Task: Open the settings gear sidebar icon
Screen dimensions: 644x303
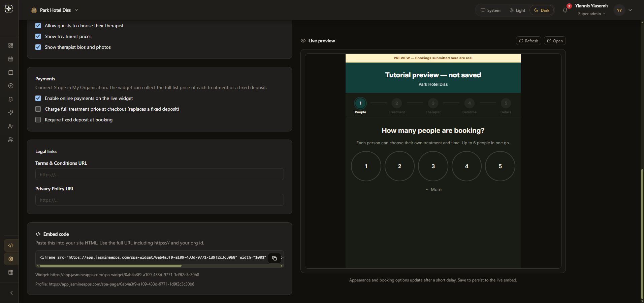Action: [11, 259]
